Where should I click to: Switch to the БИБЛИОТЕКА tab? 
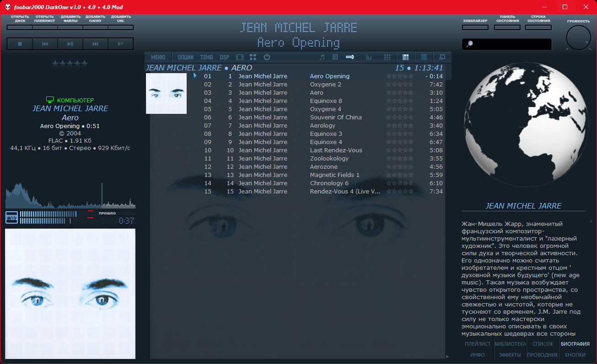(x=510, y=344)
